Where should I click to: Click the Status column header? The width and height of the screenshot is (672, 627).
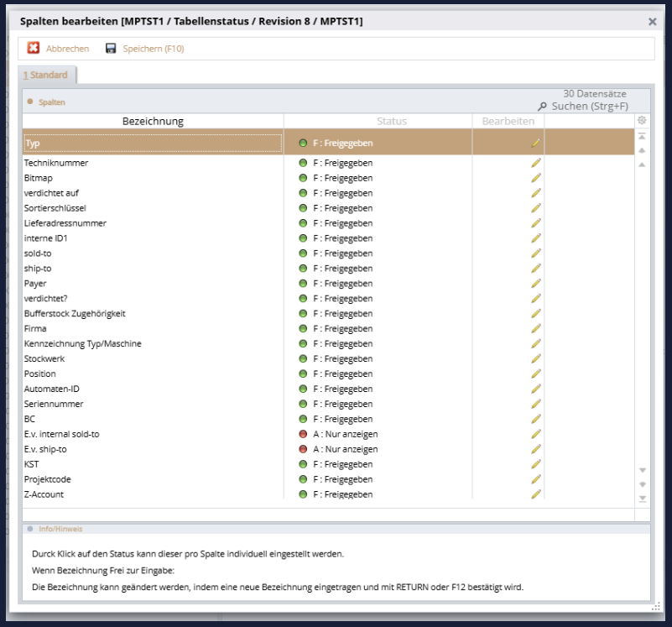tap(391, 122)
